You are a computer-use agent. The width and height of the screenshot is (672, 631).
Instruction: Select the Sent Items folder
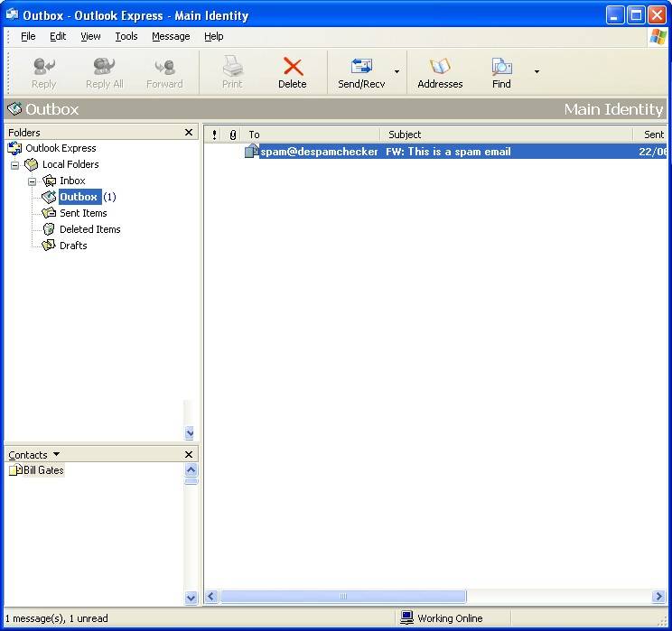click(83, 213)
